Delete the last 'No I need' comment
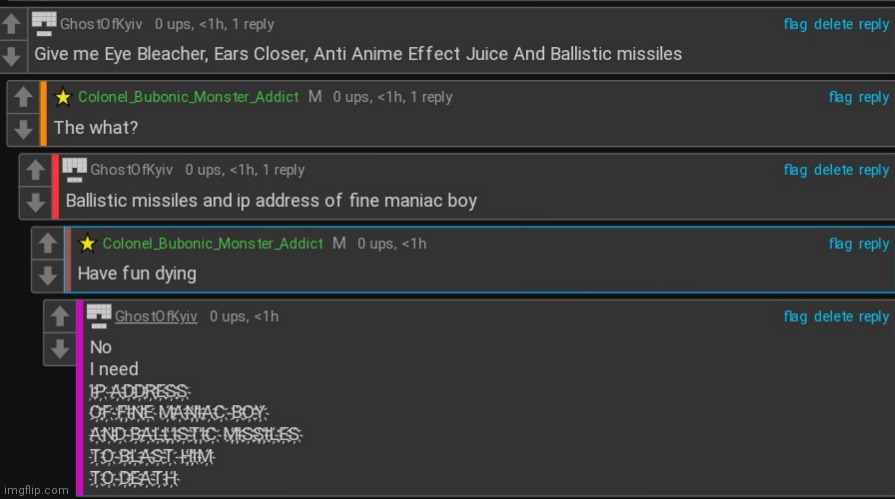This screenshot has height=499, width=895. pyautogui.click(x=833, y=316)
